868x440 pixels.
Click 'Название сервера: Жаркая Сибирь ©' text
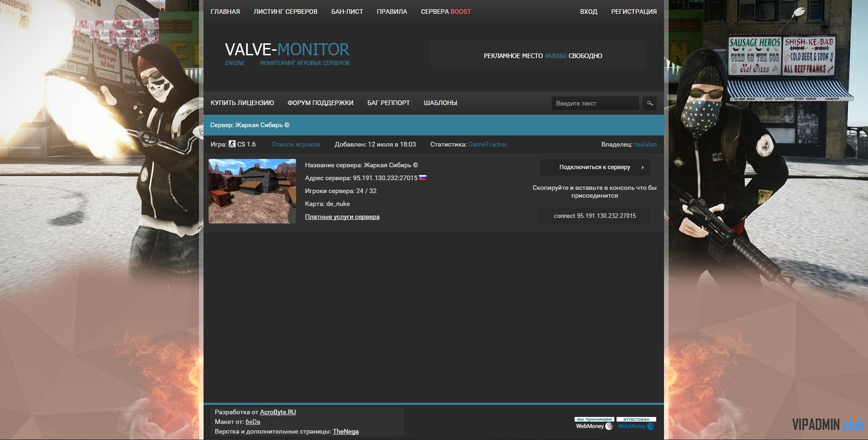click(361, 165)
